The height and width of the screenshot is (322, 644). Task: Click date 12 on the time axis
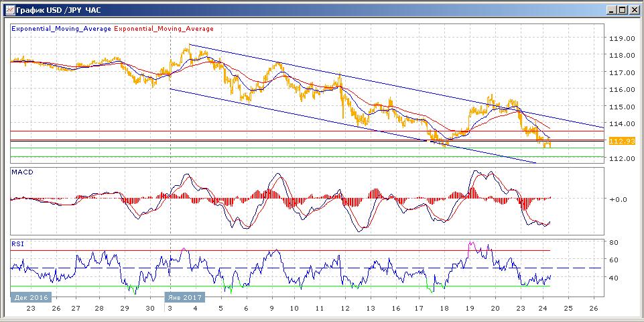pyautogui.click(x=344, y=309)
